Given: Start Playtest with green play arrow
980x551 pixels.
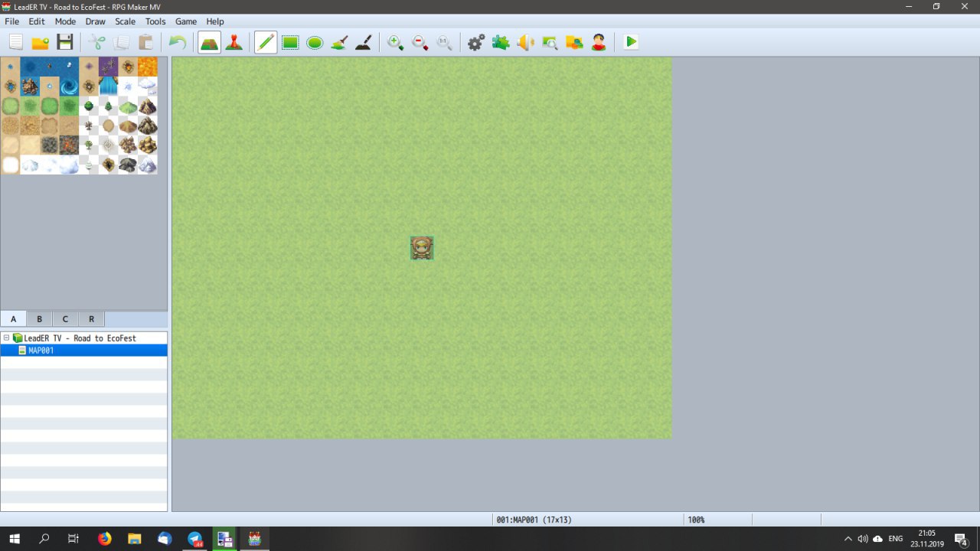Looking at the screenshot, I should coord(631,42).
